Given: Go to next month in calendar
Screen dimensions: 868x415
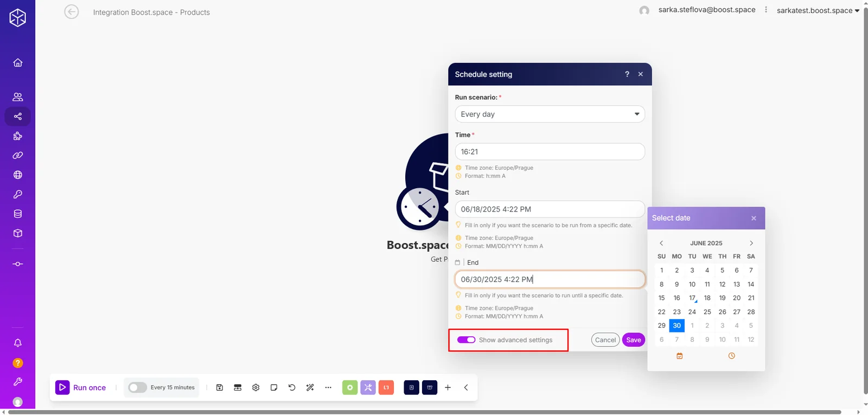Looking at the screenshot, I should 751,243.
